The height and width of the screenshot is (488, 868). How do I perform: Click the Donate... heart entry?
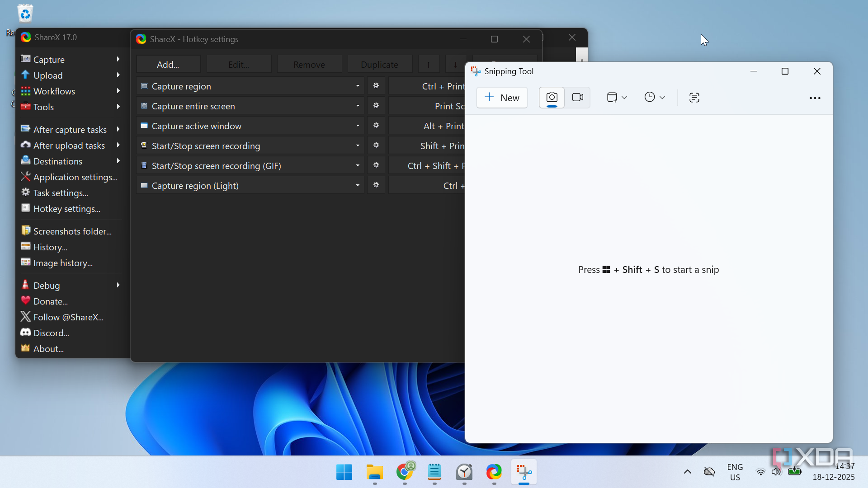71,301
